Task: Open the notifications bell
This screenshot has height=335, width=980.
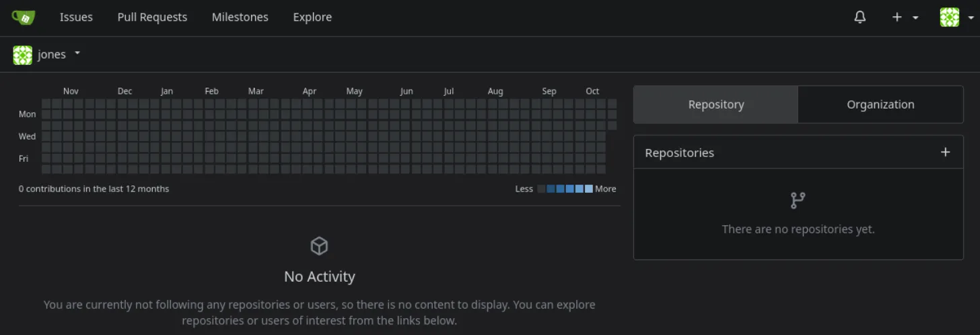Action: (860, 18)
